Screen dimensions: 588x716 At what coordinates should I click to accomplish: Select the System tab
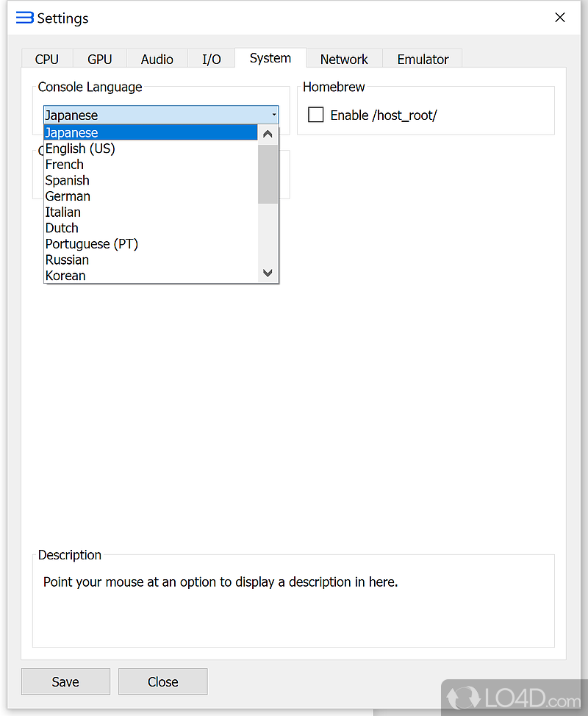pyautogui.click(x=270, y=58)
